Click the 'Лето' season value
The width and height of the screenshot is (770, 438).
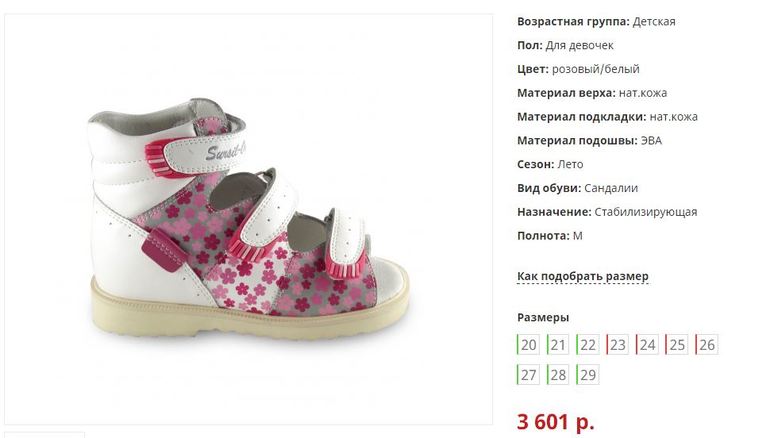coord(570,164)
